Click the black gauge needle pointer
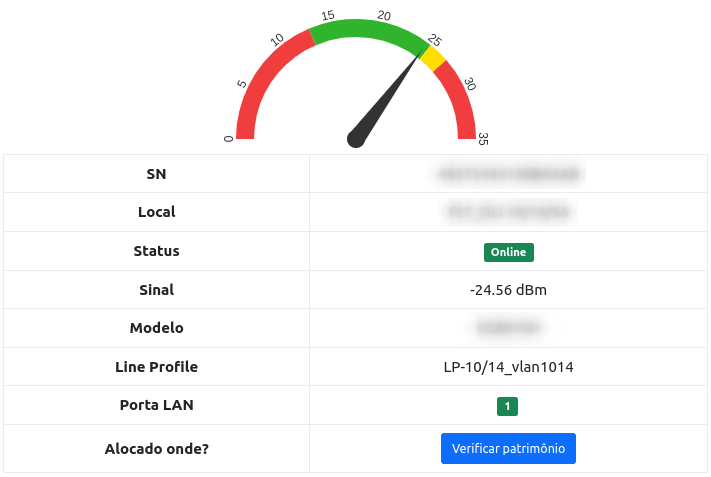Screen dimensions: 711x477 pos(386,99)
